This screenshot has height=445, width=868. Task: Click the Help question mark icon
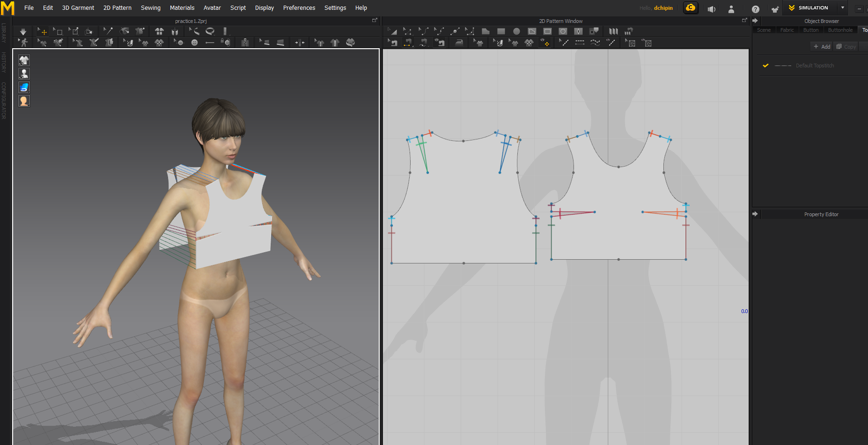coord(755,9)
